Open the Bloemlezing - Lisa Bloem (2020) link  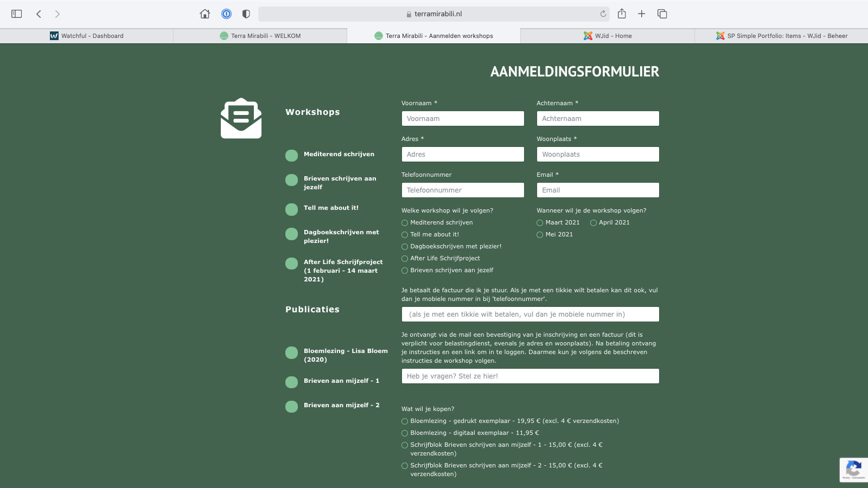(346, 355)
